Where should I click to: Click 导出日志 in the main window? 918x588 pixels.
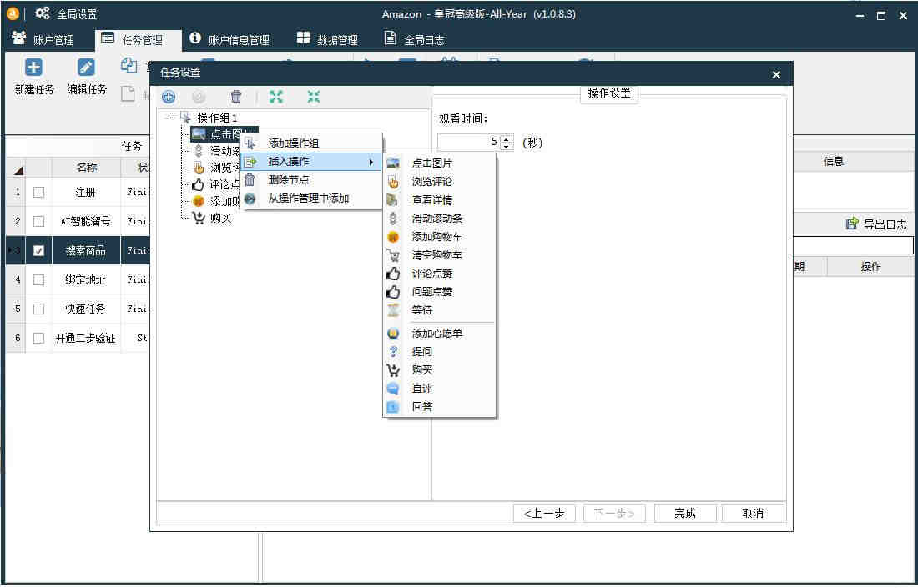pyautogui.click(x=876, y=224)
